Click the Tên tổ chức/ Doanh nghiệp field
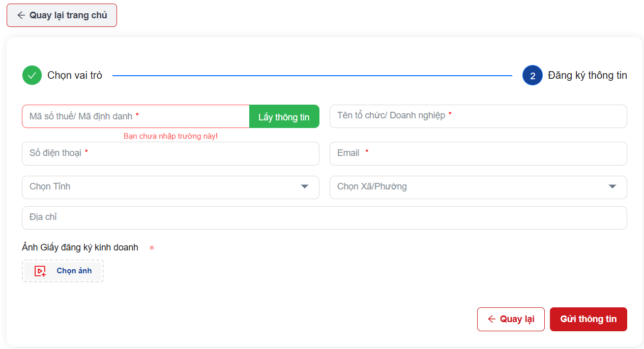Viewport: 644px width, 349px height. [x=478, y=116]
